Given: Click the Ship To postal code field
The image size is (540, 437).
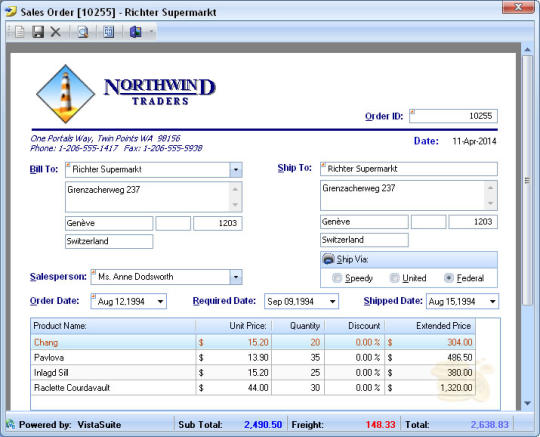Looking at the screenshot, I should click(x=473, y=222).
